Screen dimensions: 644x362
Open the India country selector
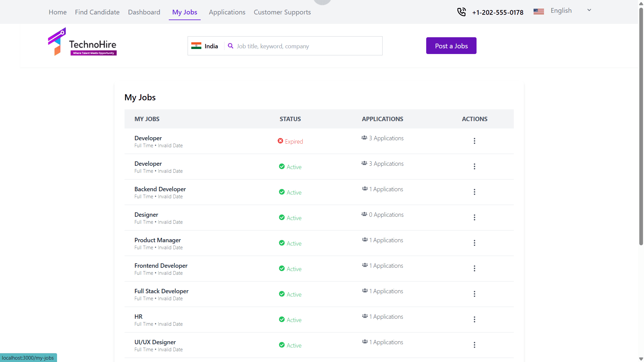(205, 46)
